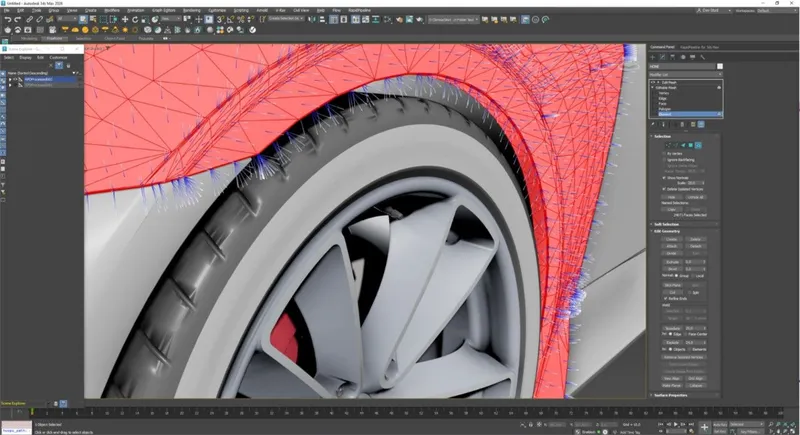Click the Undo arrow in main toolbar
800x435 pixels.
[x=6, y=20]
